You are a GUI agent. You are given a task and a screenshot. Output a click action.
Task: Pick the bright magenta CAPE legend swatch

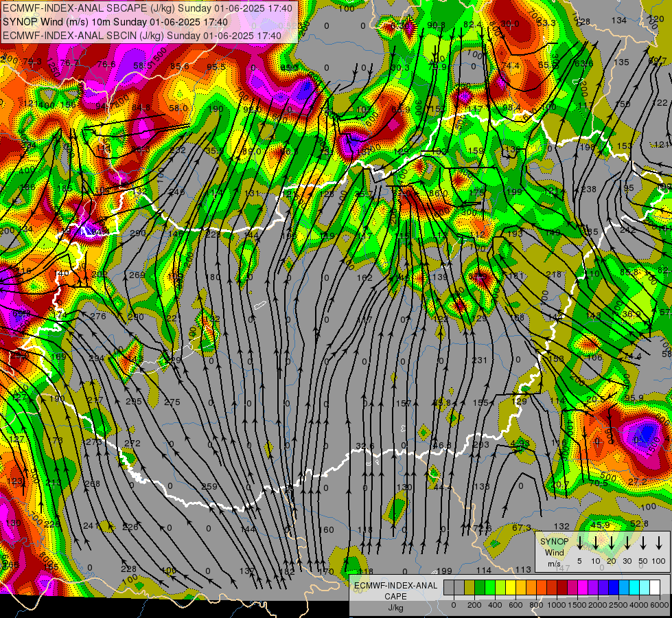tap(583, 588)
